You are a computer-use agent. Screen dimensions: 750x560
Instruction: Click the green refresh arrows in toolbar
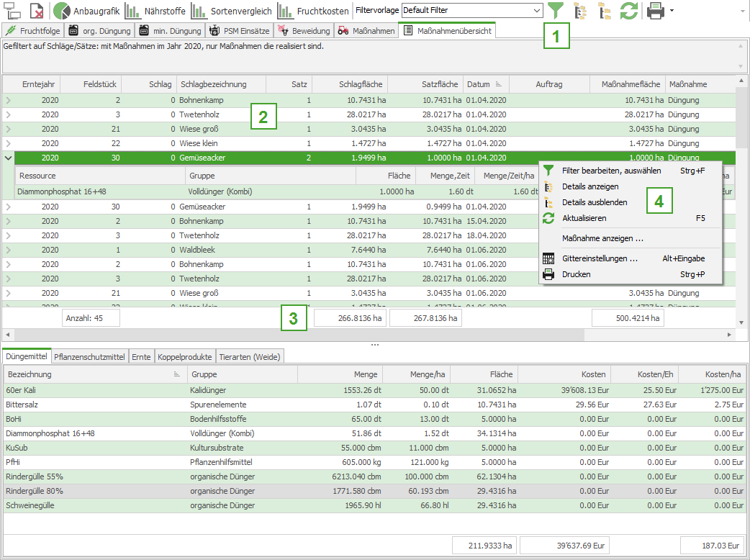629,11
